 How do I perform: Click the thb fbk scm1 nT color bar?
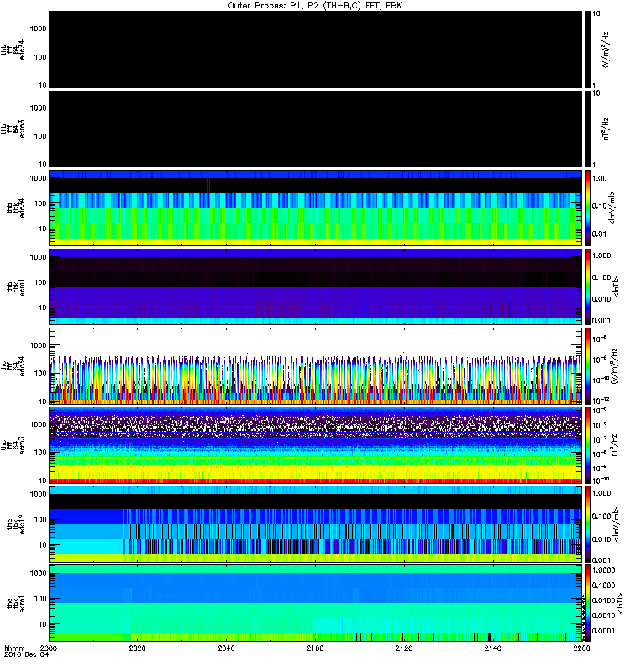[588, 286]
